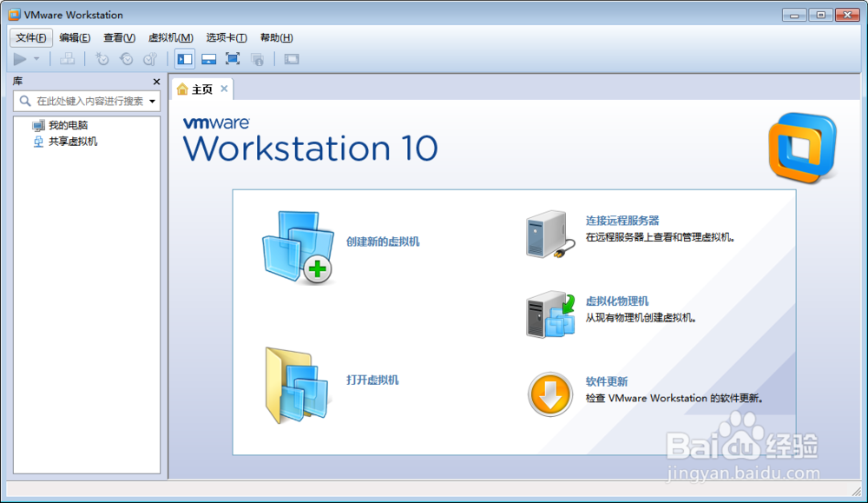This screenshot has width=868, height=503.
Task: Click the 从现有物理机创建虚拟机 description text
Action: [641, 318]
